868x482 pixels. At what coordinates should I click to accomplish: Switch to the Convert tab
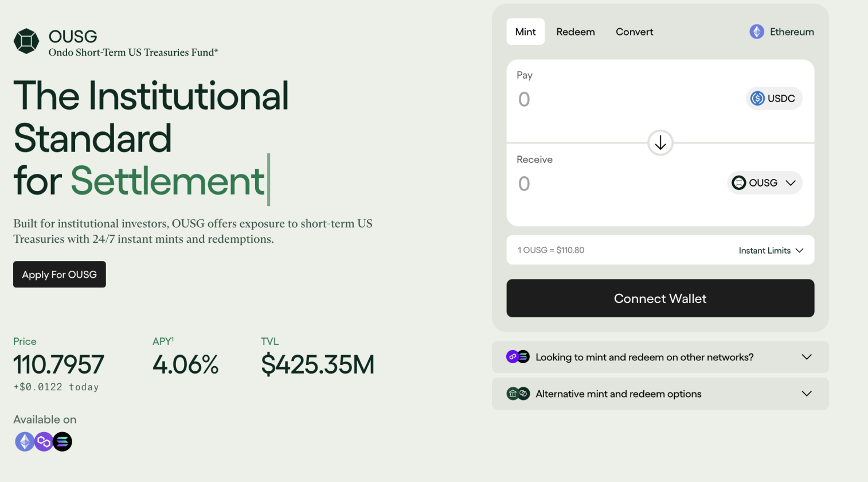(634, 32)
